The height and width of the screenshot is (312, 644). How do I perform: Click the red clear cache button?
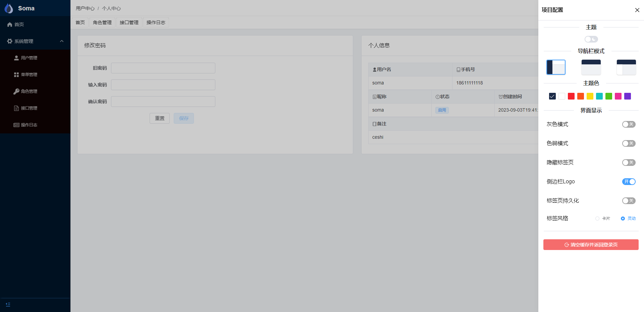coord(591,245)
